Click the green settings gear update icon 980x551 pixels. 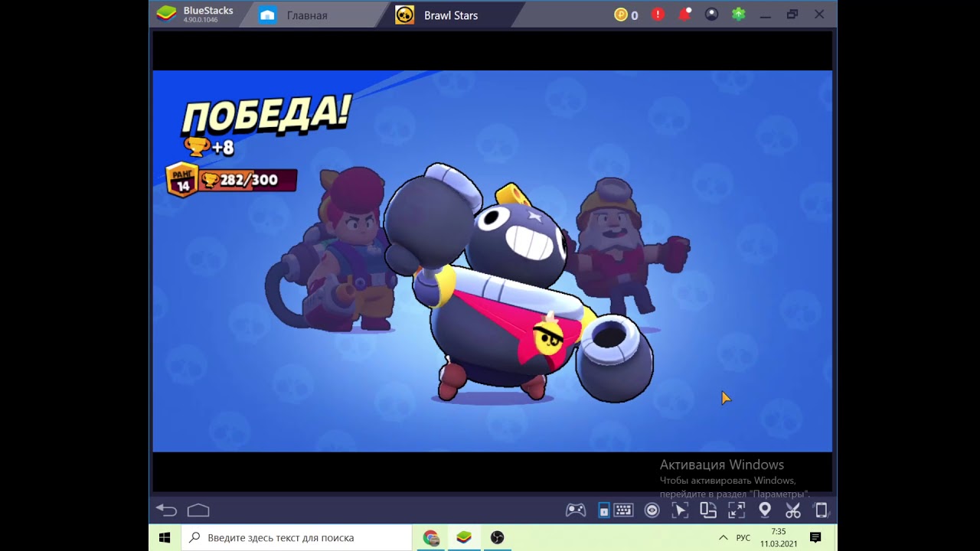click(738, 15)
